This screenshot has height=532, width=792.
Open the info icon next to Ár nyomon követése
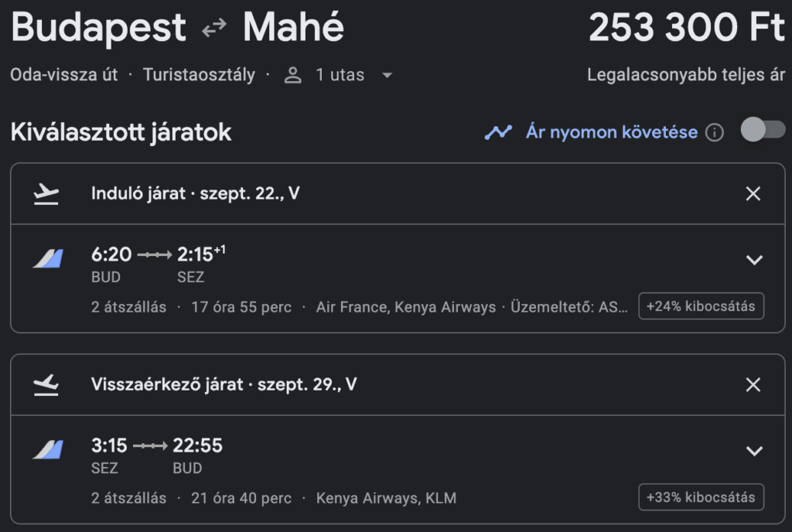(x=714, y=133)
